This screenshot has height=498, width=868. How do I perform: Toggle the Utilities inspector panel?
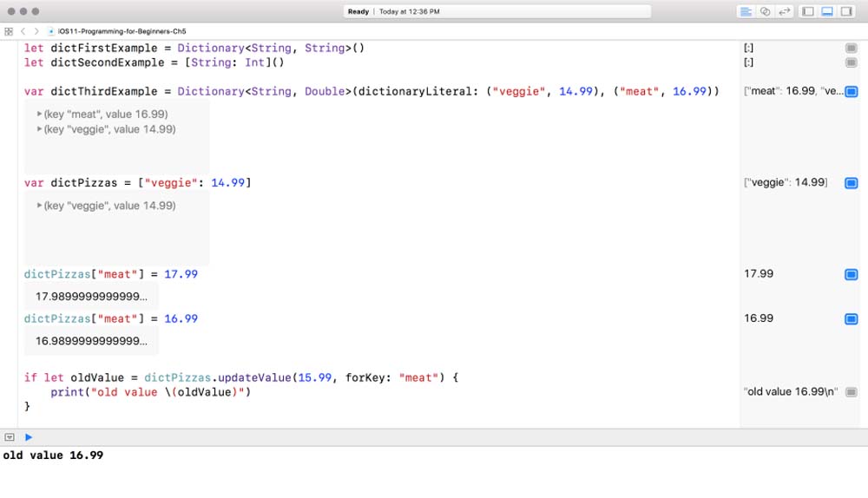(x=847, y=11)
